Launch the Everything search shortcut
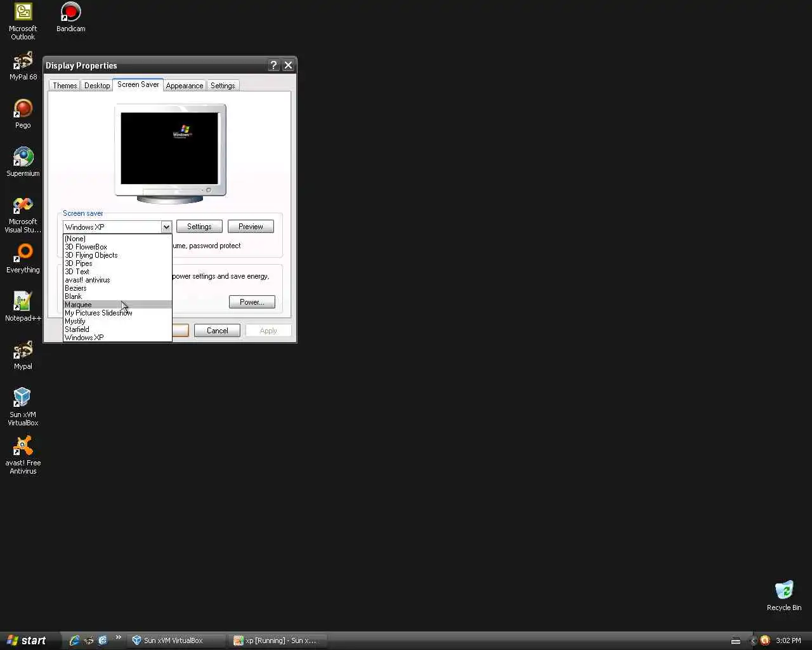 point(23,259)
